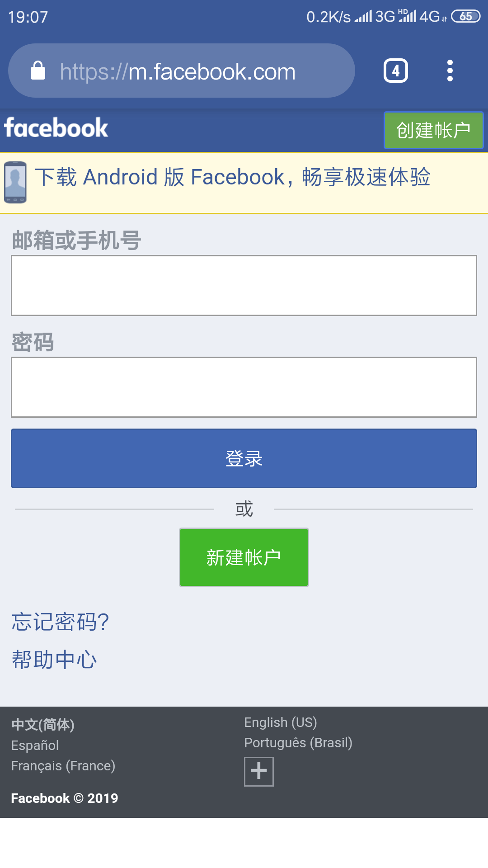
Task: Focus the 密码 password field
Action: tap(244, 387)
